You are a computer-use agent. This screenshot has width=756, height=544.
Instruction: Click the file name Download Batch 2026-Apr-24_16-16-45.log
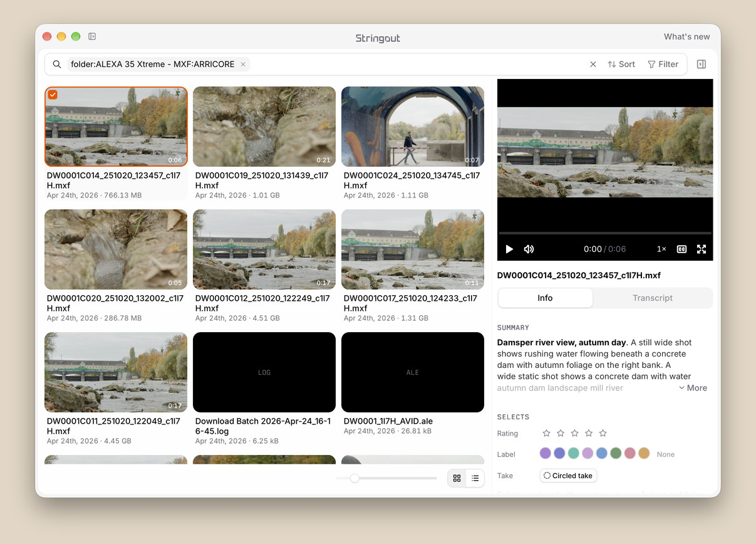tap(263, 426)
